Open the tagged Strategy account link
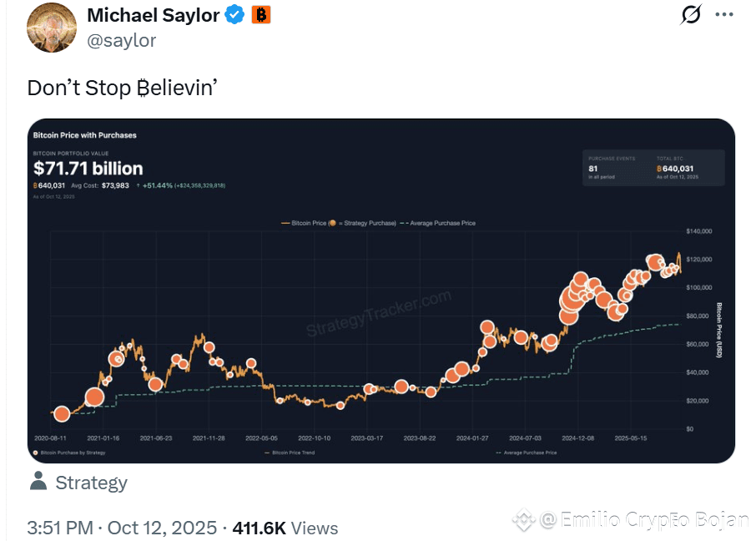This screenshot has height=541, width=756. coord(91,483)
